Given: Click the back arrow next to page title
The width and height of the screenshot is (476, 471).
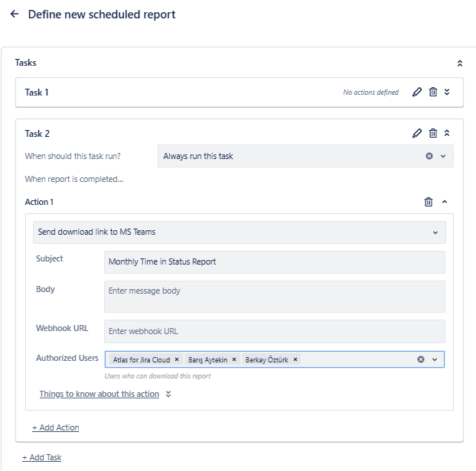Looking at the screenshot, I should [15, 15].
